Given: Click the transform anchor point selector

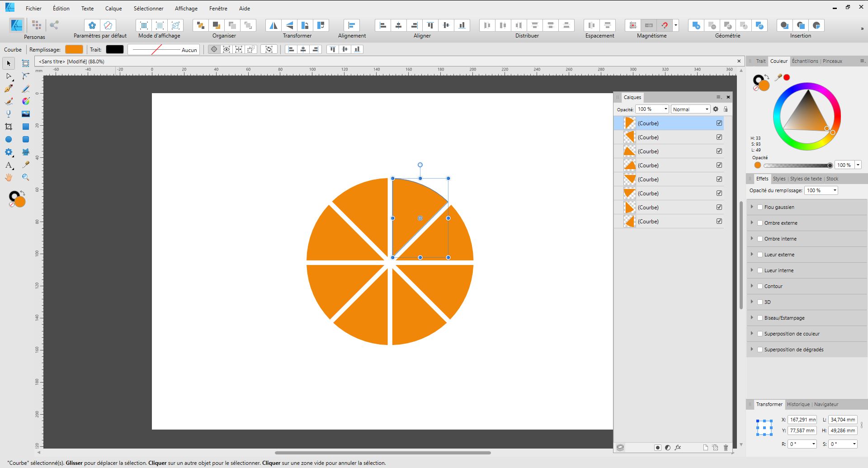Looking at the screenshot, I should [764, 427].
